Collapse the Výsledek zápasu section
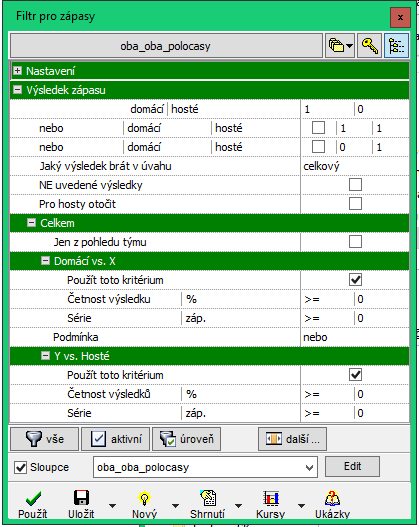This screenshot has height=527, width=419. click(17, 90)
